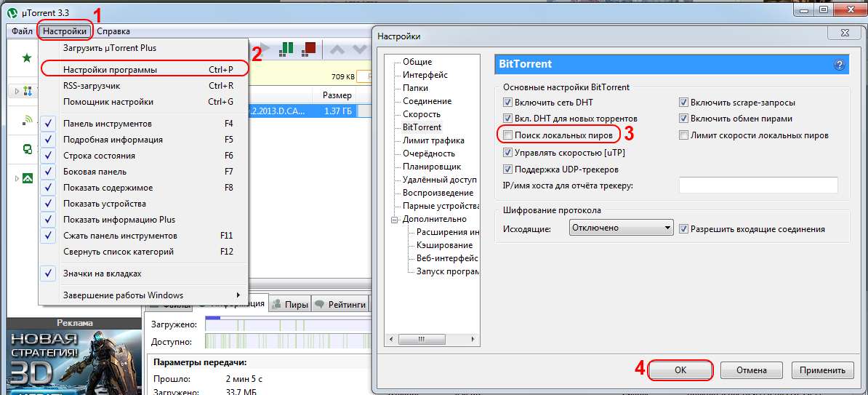Click the stop torrent toolbar icon (red square)
This screenshot has height=395, width=868.
click(308, 49)
